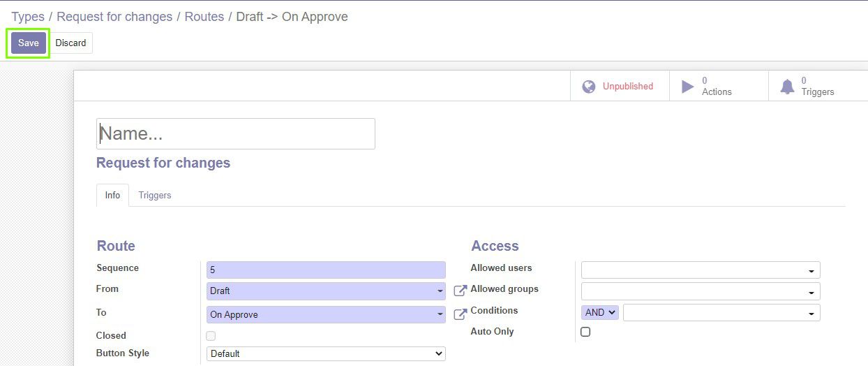Enable the Auto Only checkbox

click(585, 332)
